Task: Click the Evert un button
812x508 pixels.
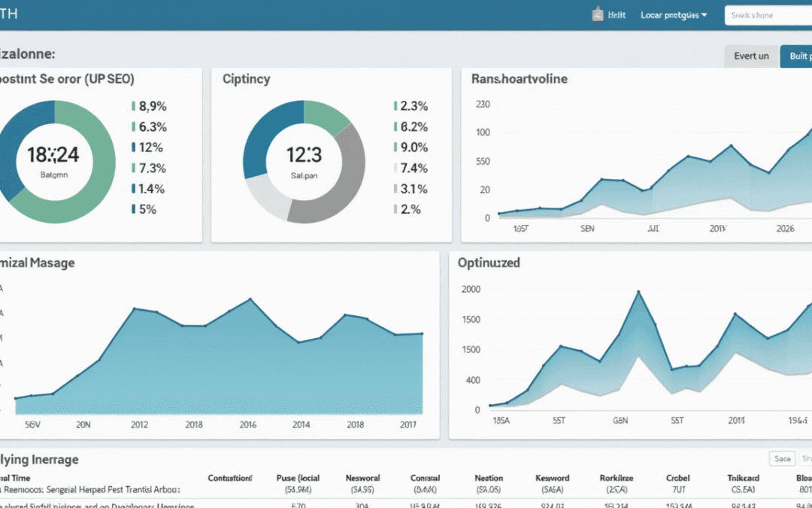Action: point(751,56)
